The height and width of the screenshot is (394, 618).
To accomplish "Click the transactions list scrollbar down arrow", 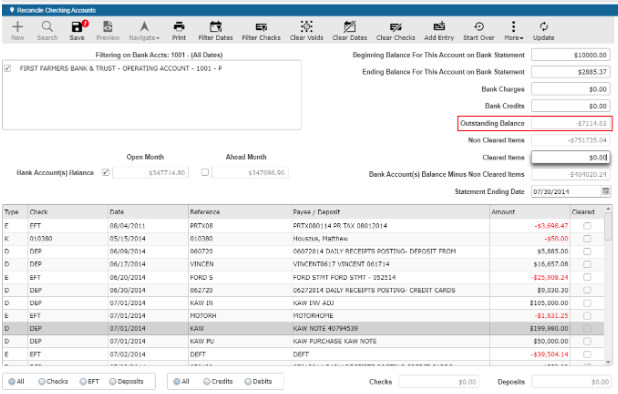I will coord(608,362).
